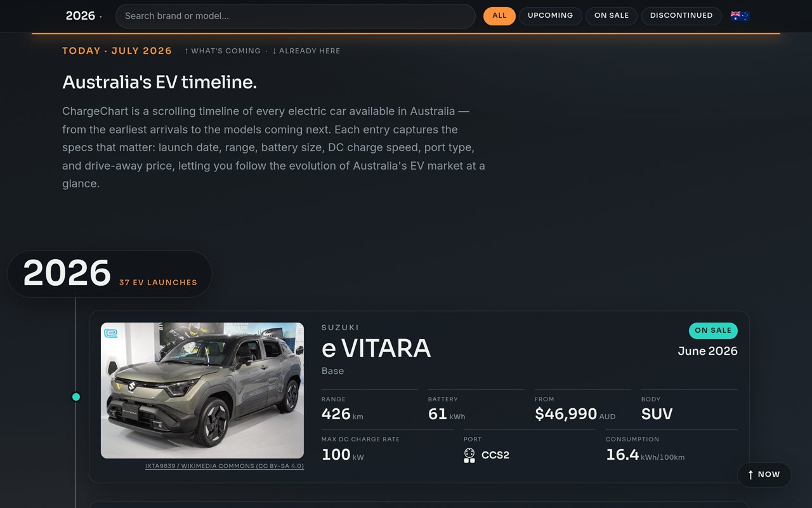812x508 pixels.
Task: Click the SUZUKI brand label
Action: [340, 328]
